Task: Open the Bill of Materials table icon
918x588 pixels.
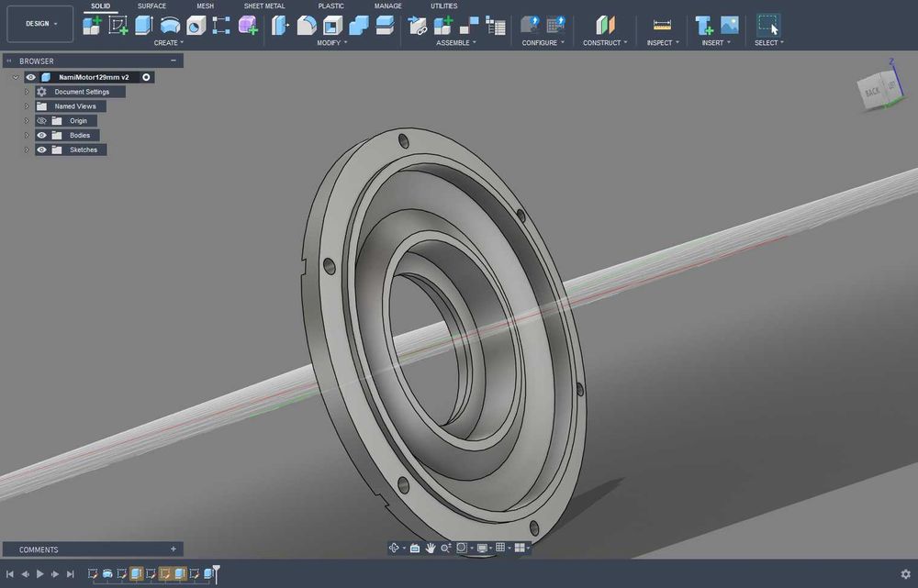Action: pyautogui.click(x=496, y=26)
